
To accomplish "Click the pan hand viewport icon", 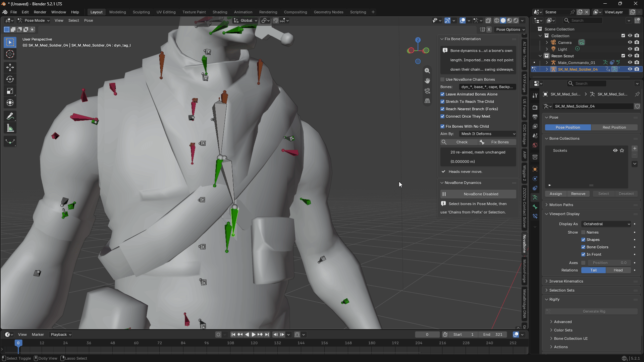I will (427, 81).
